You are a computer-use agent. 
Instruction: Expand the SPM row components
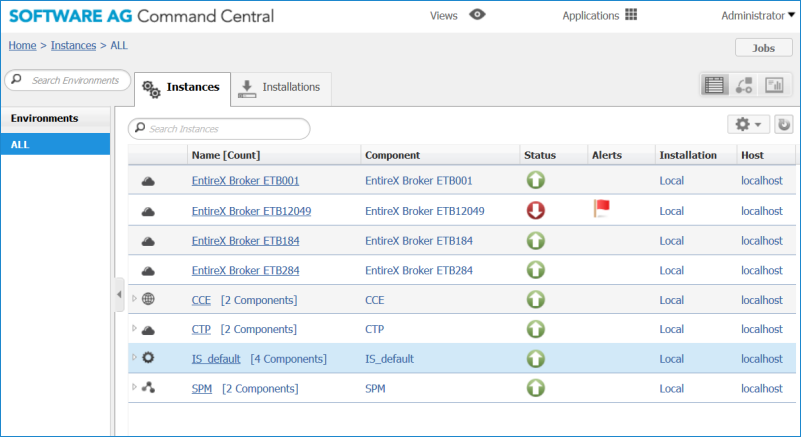134,387
